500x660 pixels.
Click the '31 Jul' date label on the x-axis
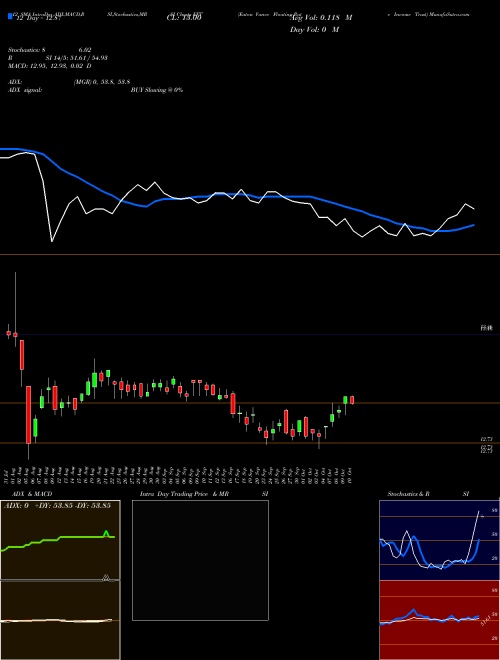coord(7,475)
